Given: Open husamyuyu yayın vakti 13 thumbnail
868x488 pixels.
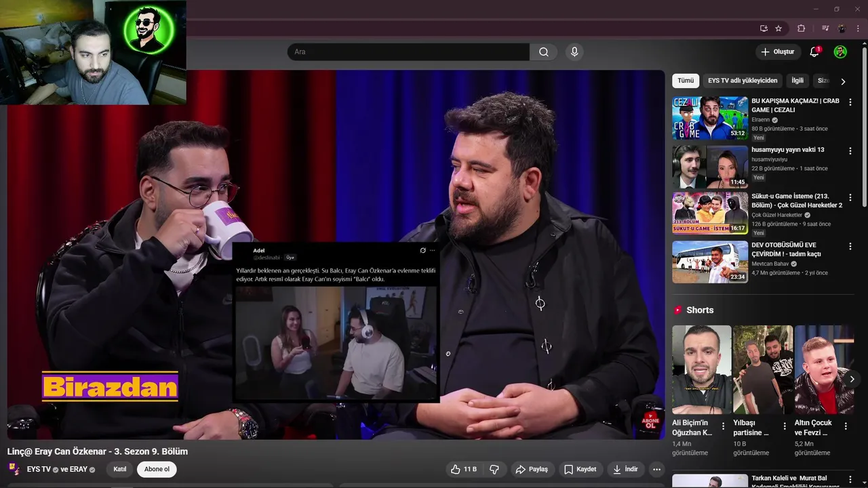Looking at the screenshot, I should tap(710, 166).
